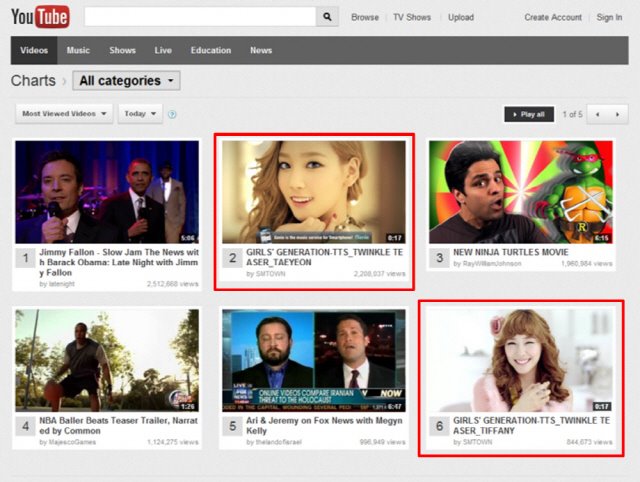The image size is (640, 482).
Task: Open the New Ninja Turtles Movie thumbnail
Action: click(x=521, y=192)
